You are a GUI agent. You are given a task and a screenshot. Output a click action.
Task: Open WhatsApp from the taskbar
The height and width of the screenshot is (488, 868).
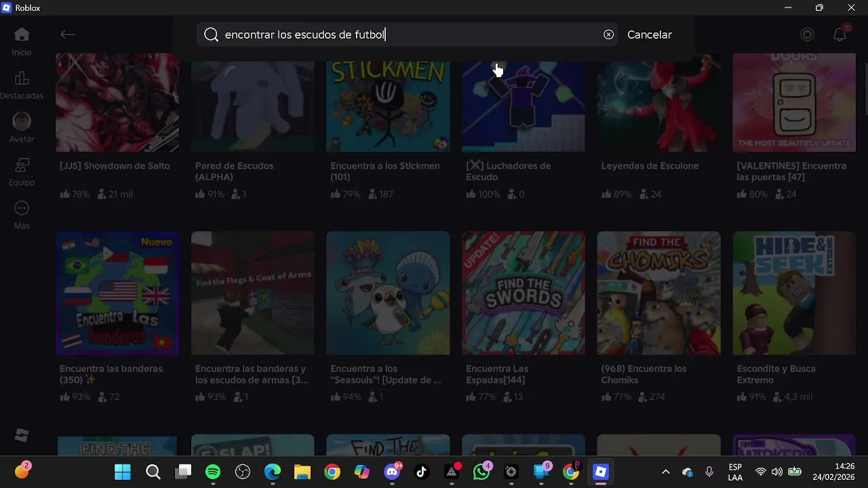[481, 472]
